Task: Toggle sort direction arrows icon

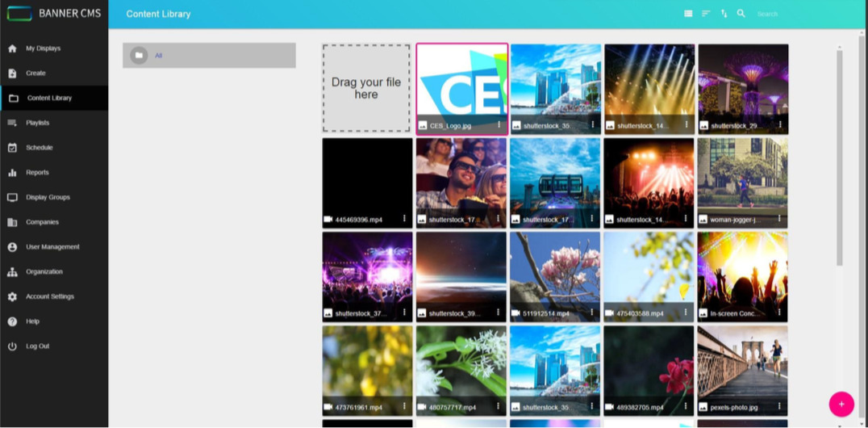Action: (724, 14)
